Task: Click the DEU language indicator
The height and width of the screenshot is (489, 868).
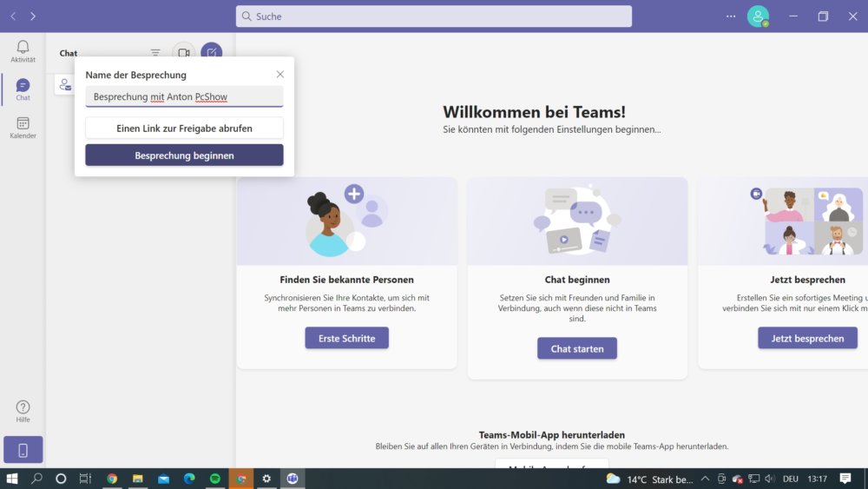Action: coord(791,479)
